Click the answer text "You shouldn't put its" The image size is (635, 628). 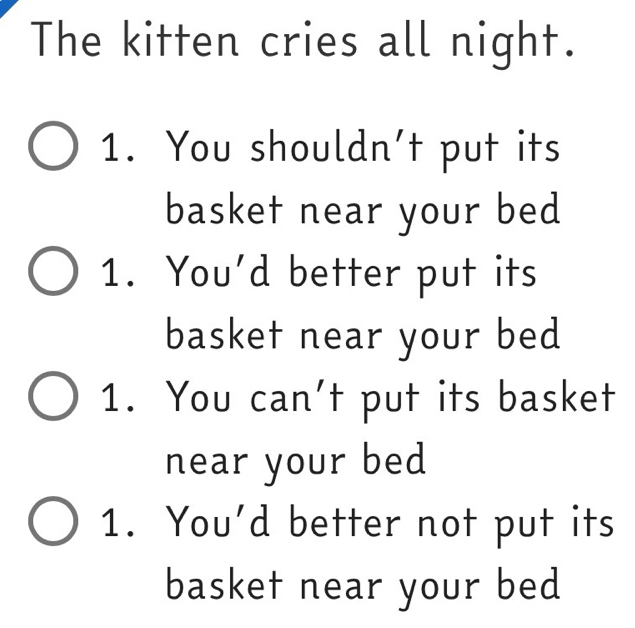pyautogui.click(x=362, y=150)
